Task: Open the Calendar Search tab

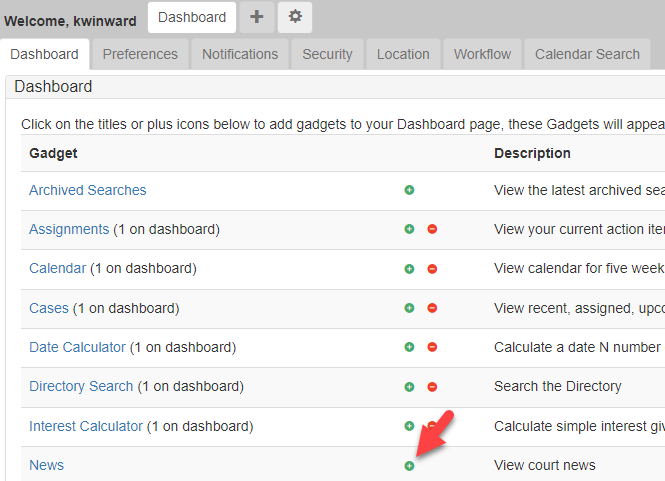Action: [587, 54]
